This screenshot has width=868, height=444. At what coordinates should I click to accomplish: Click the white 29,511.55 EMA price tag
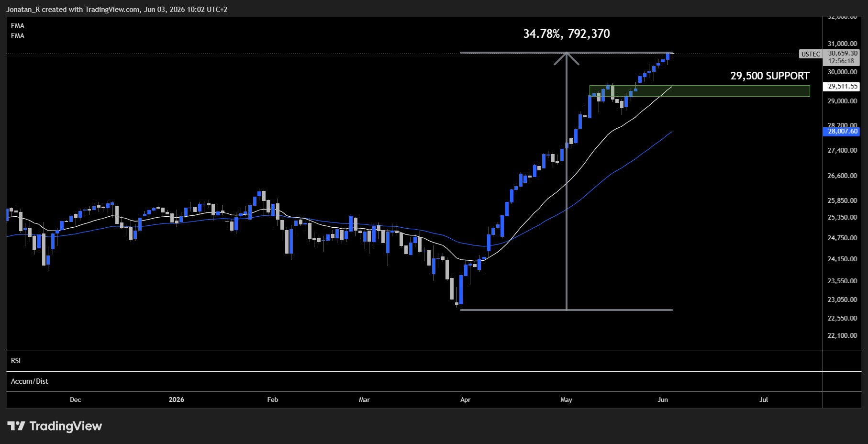click(843, 87)
